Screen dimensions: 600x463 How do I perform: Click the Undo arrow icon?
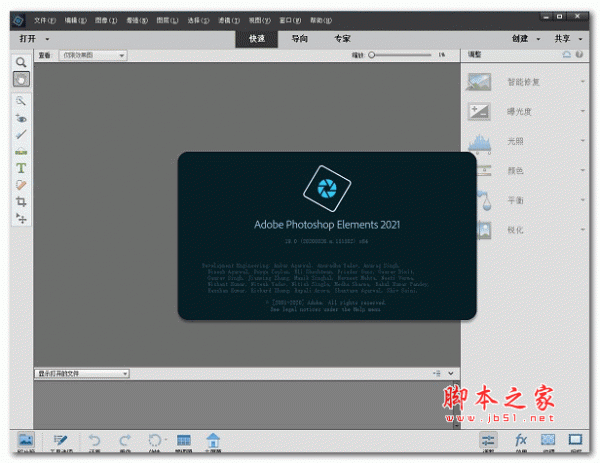94,442
